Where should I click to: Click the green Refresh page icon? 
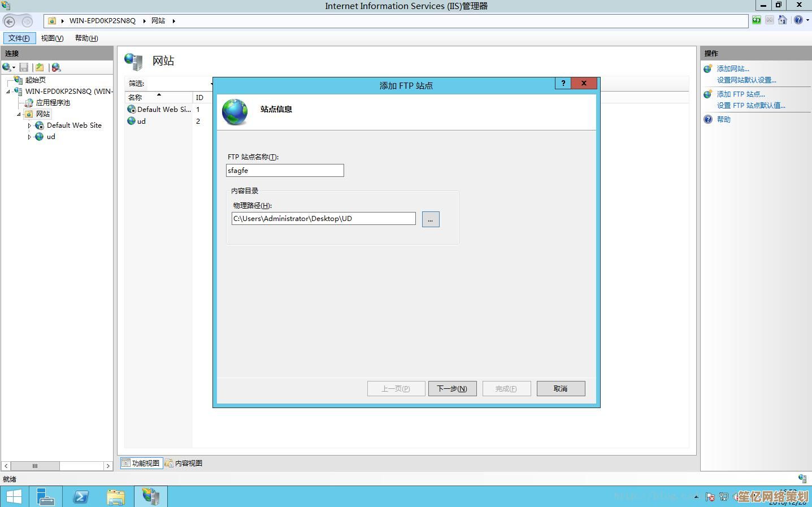(x=757, y=20)
